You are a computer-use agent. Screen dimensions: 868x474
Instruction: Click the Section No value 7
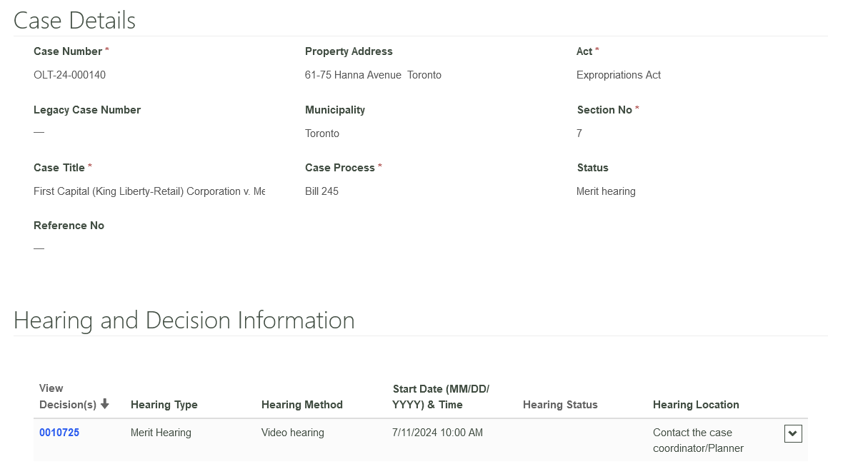click(579, 133)
